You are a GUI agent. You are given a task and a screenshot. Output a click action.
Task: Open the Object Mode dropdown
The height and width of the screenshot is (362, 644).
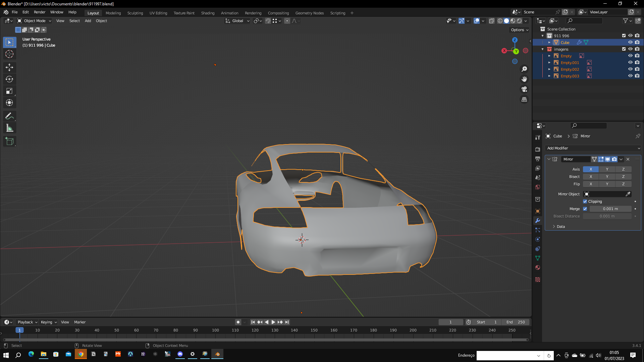(x=34, y=21)
